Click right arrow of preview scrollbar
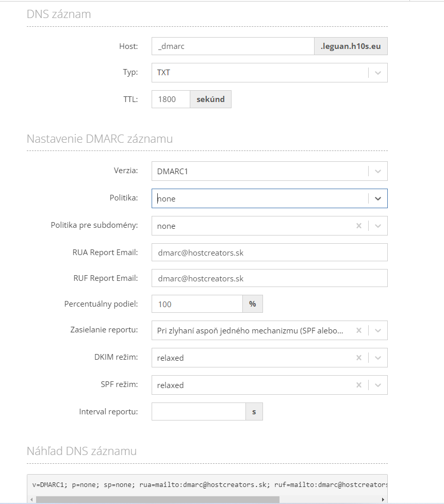Viewport: 444px width, 504px height. 383,499
